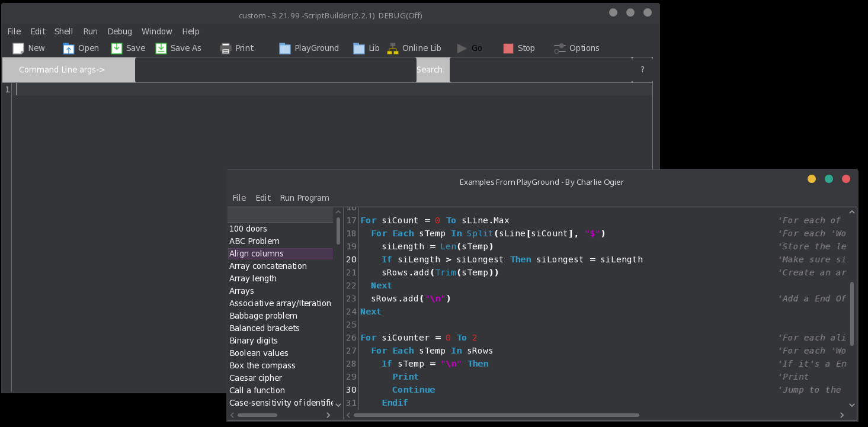
Task: Open the PlayGround folder icon
Action: (285, 49)
